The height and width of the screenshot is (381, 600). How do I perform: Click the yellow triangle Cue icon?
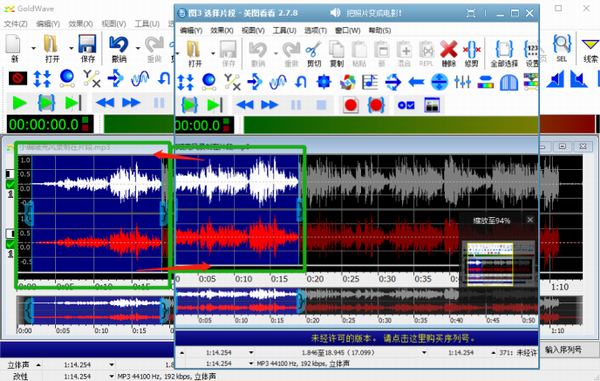pyautogui.click(x=590, y=44)
